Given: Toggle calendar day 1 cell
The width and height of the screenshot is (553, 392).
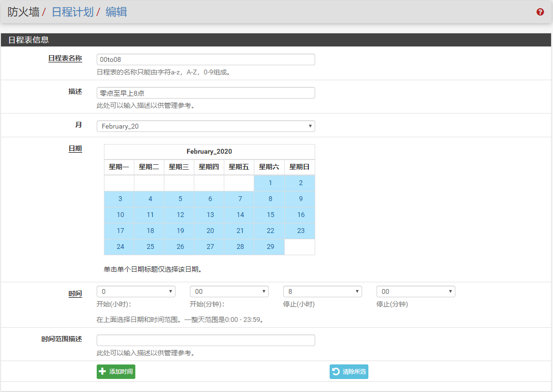Looking at the screenshot, I should (x=270, y=183).
